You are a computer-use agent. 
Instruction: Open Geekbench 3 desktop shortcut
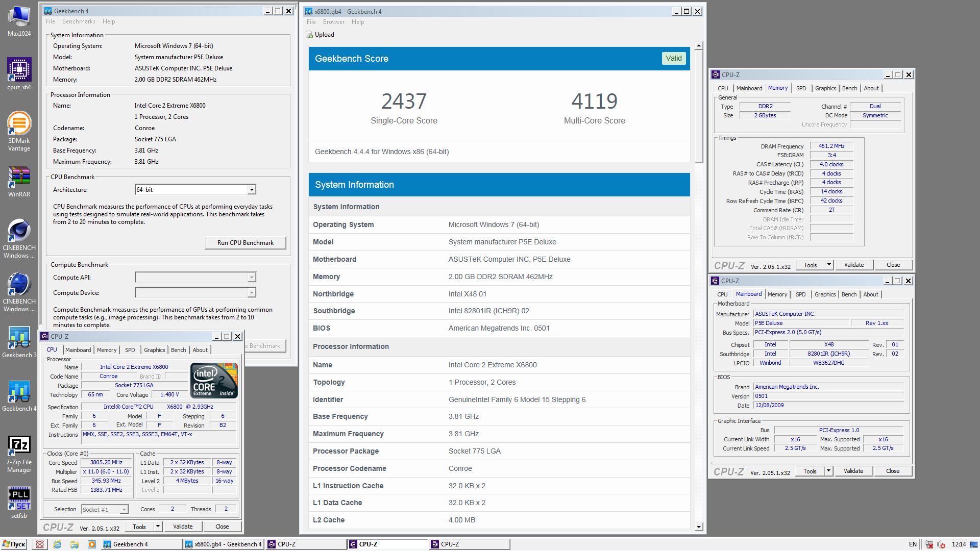19,342
